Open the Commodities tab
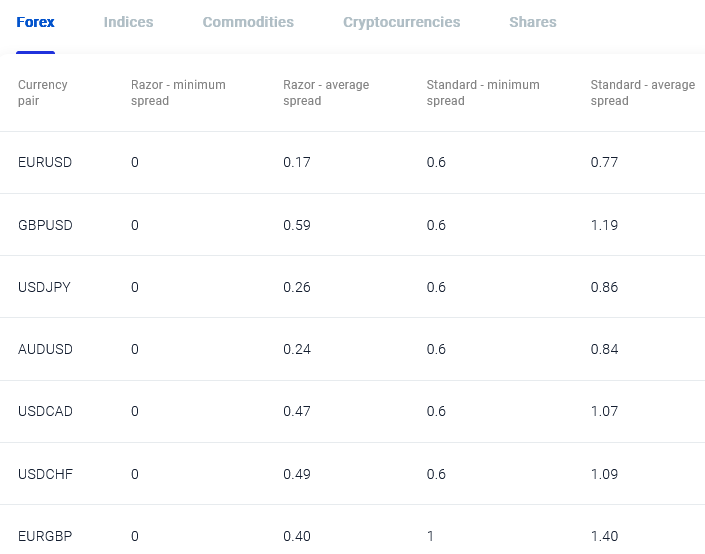Viewport: 705px width, 554px height. [x=248, y=22]
